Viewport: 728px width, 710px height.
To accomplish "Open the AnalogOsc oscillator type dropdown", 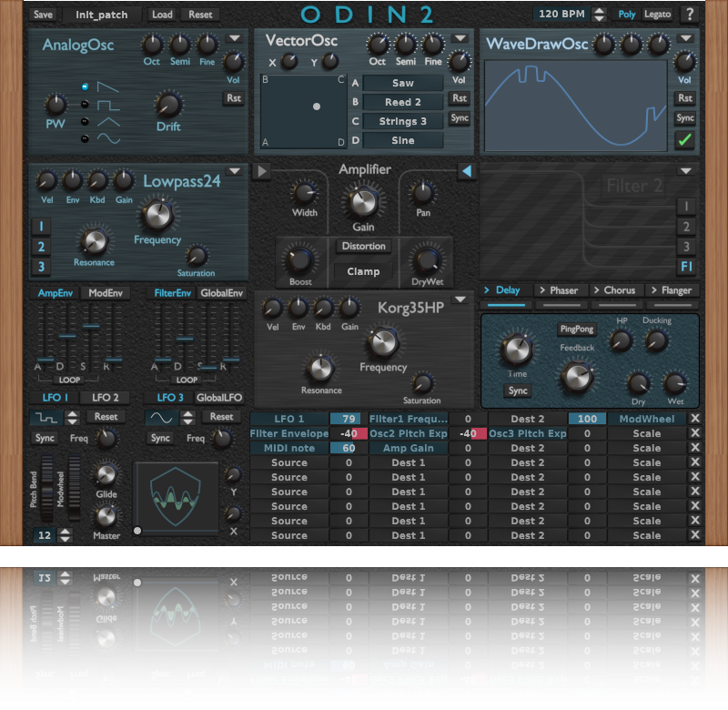I will pos(235,38).
